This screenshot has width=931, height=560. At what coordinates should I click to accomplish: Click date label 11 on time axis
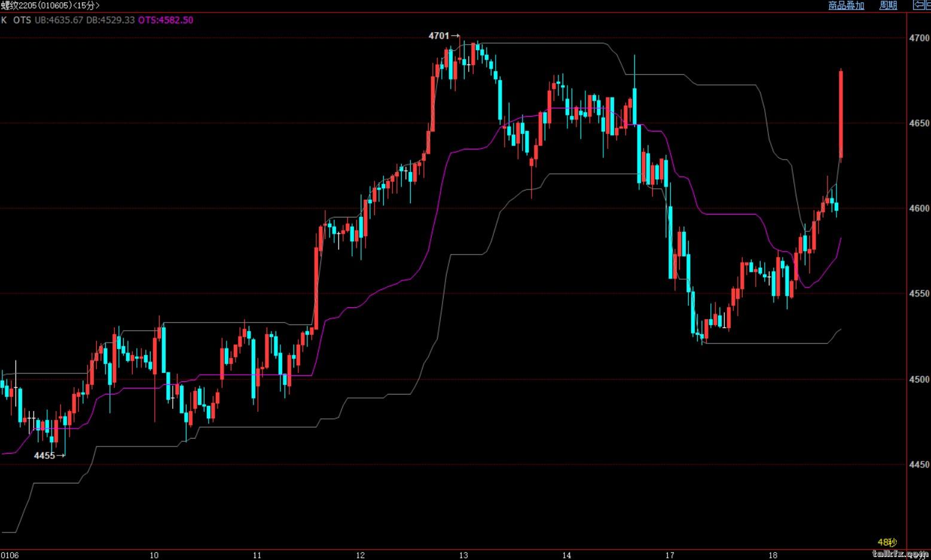click(x=257, y=555)
